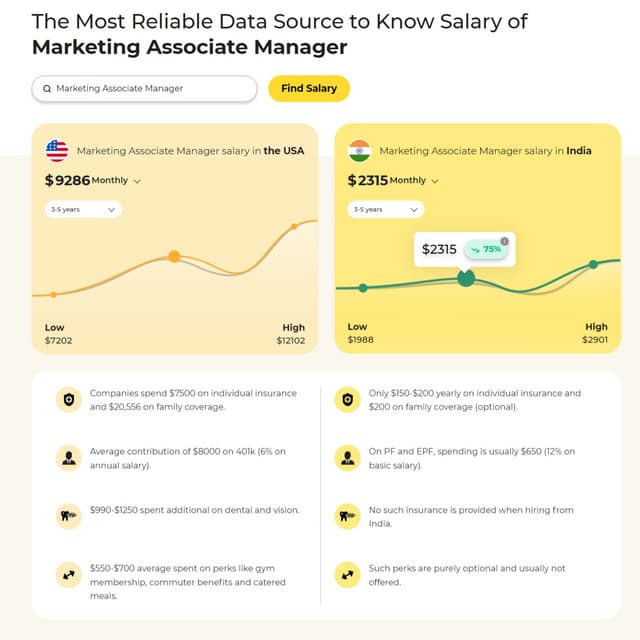Click the person icon beside PF and EPF
The image size is (640, 640).
pos(347,458)
